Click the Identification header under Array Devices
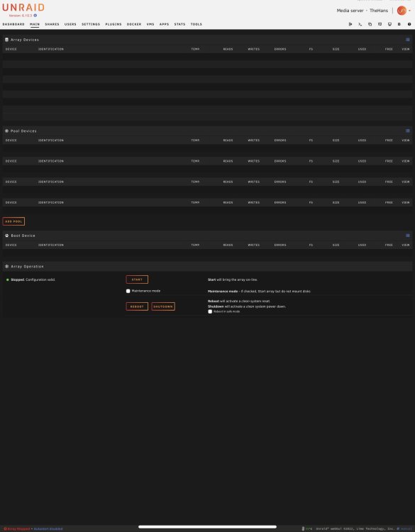415x532 pixels. point(51,49)
